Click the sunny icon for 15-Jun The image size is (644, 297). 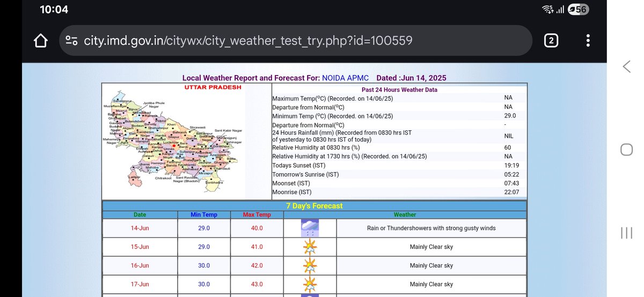(310, 247)
